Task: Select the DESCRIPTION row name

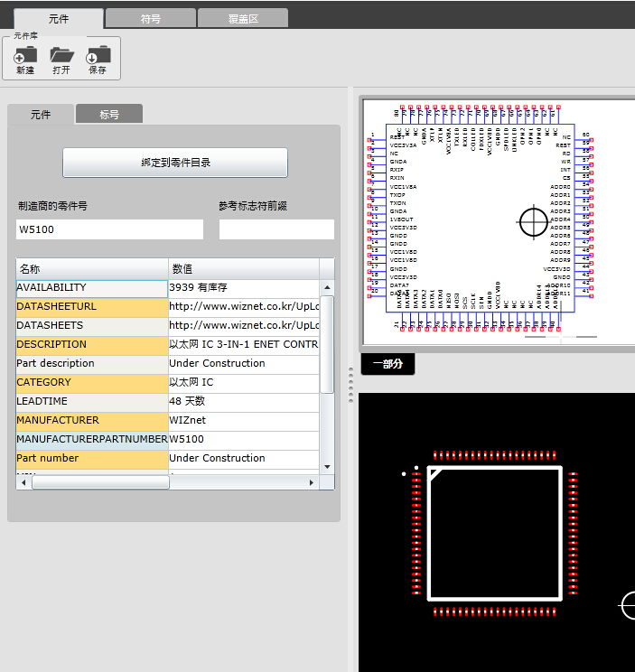Action: click(92, 344)
